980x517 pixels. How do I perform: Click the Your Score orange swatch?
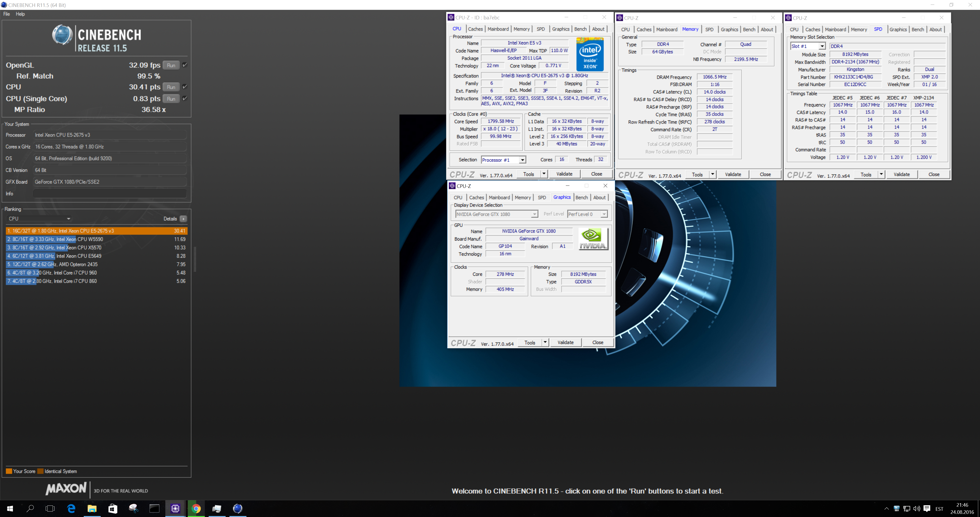[9, 471]
